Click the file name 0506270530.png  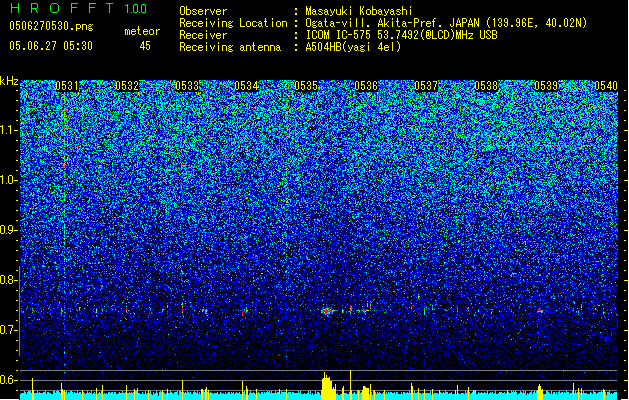click(x=51, y=27)
